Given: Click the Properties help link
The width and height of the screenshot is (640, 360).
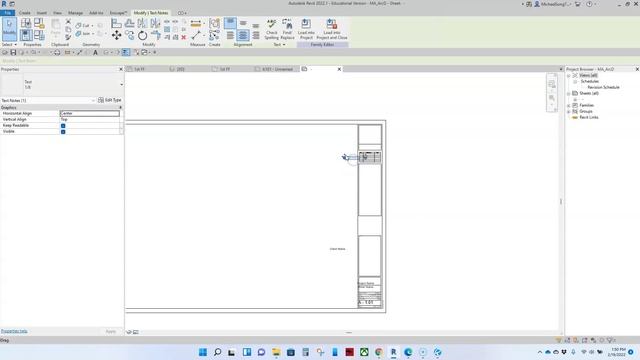Looking at the screenshot, I should coord(14,331).
